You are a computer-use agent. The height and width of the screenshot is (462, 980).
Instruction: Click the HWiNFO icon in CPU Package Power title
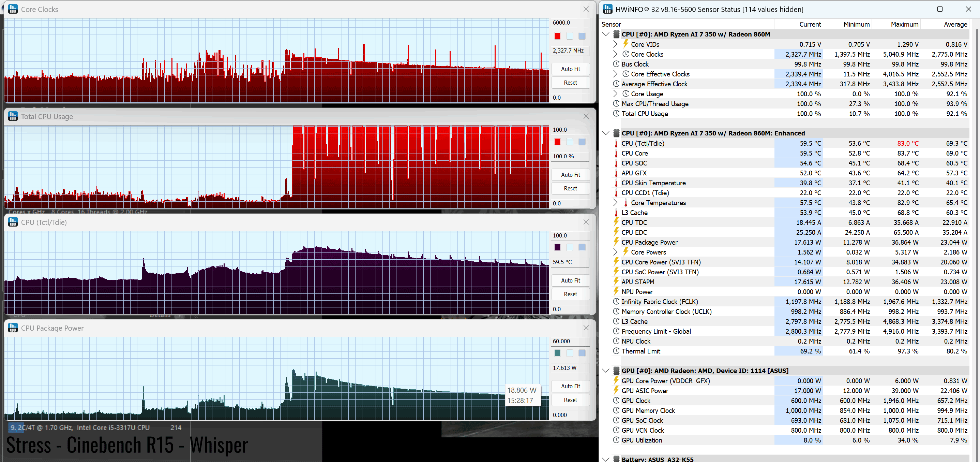click(13, 328)
